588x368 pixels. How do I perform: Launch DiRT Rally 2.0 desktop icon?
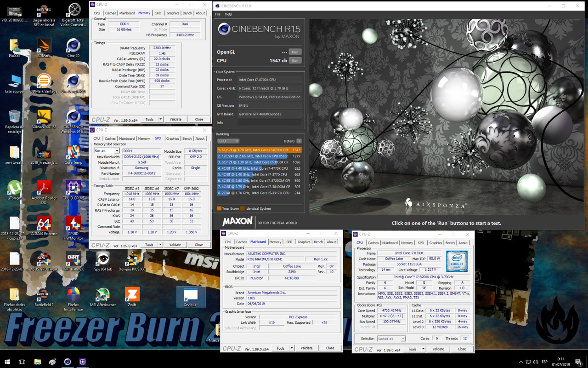tap(73, 261)
